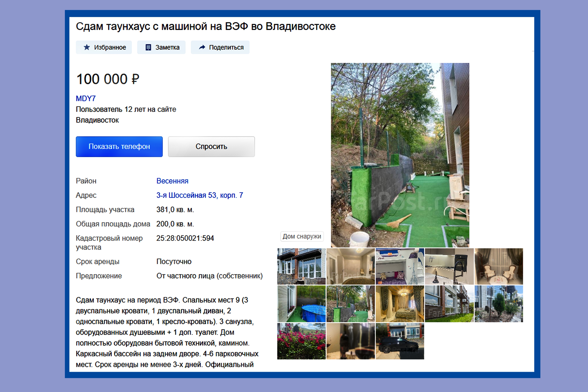Click rental term value Посуточно
The image size is (588, 392).
174,261
